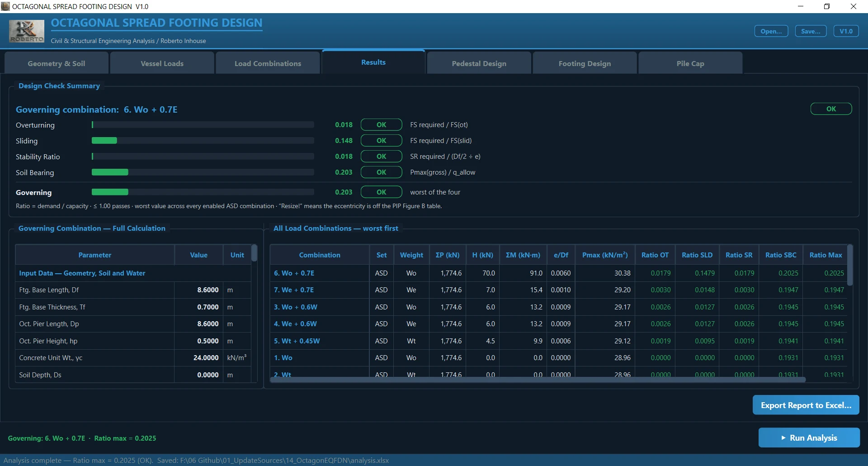Image resolution: width=868 pixels, height=466 pixels.
Task: Switch to the Footing Design tab
Action: coord(585,63)
